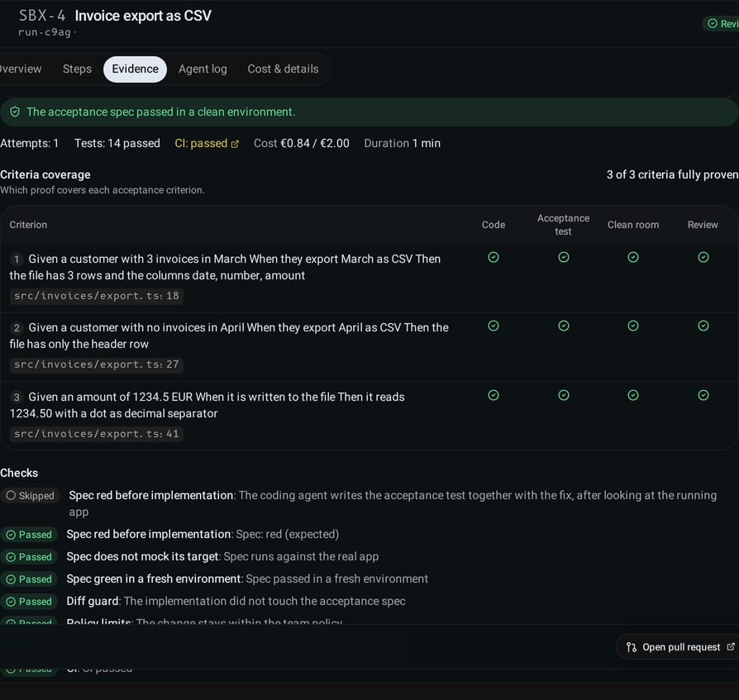Click Passed badge for Spec green in fresh environment
The height and width of the screenshot is (700, 739).
[29, 579]
